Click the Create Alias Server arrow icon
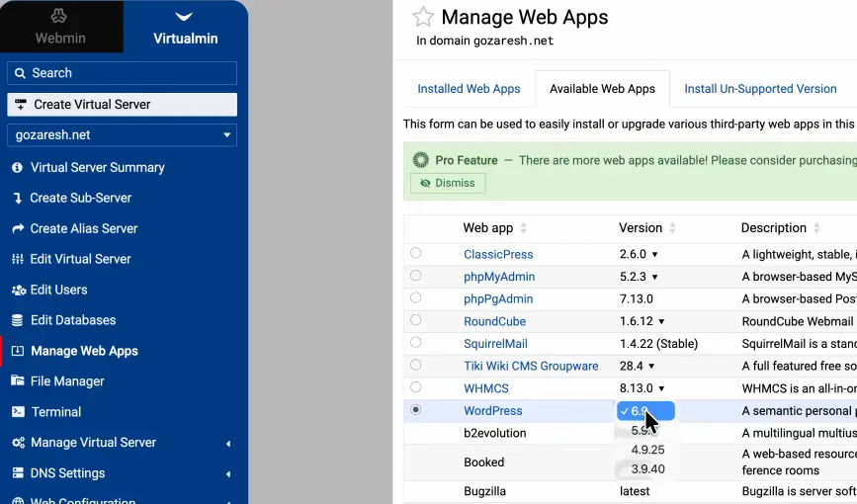The height and width of the screenshot is (504, 857). pyautogui.click(x=17, y=229)
